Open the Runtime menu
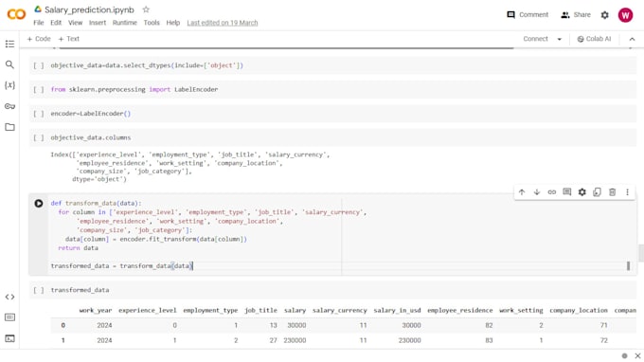Viewport: 644px width, 362px height. pos(124,23)
